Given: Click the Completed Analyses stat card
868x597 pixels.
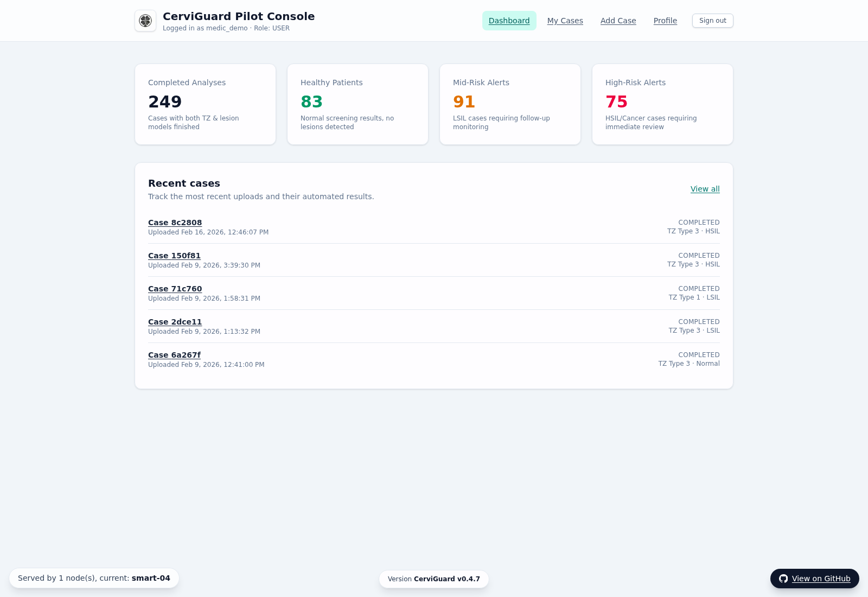Looking at the screenshot, I should click(x=205, y=104).
